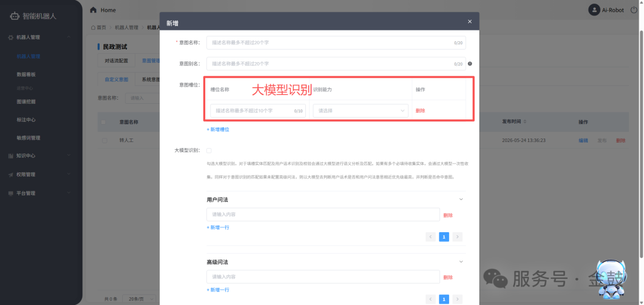The height and width of the screenshot is (305, 644).
Task: Click the 权限管理 sidebar icon
Action: [x=11, y=174]
